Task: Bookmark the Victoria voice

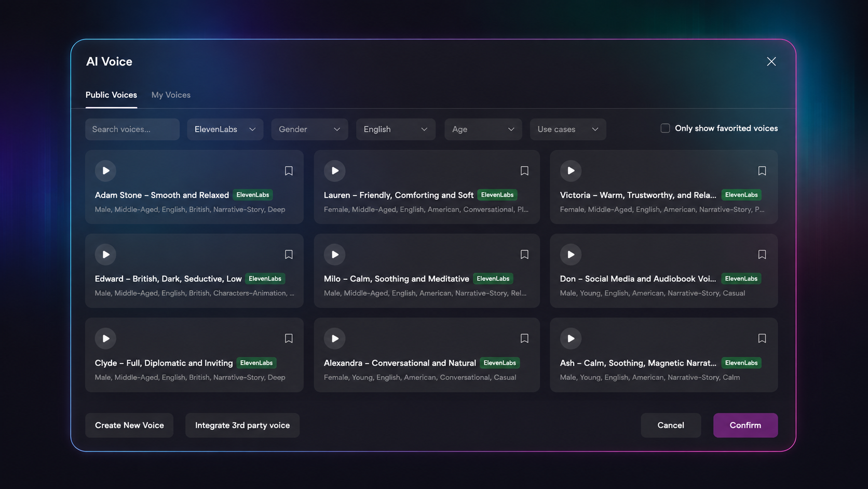Action: click(762, 171)
